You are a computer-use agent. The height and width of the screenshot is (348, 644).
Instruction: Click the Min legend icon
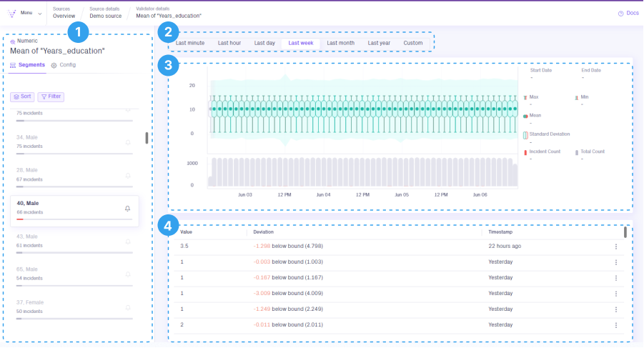(x=576, y=98)
